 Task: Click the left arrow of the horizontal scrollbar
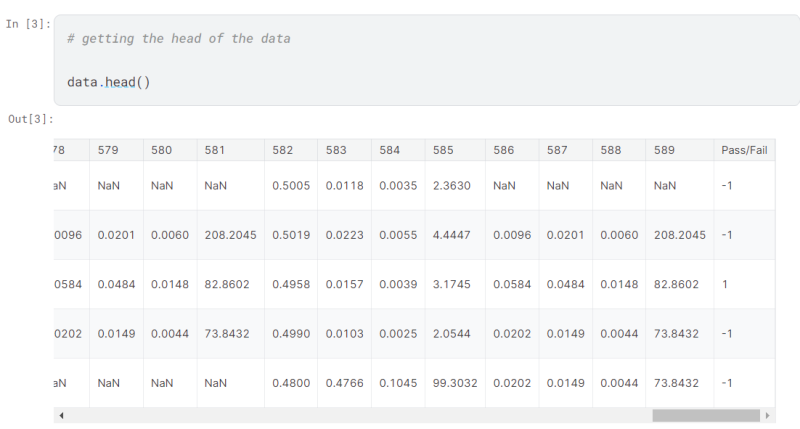point(61,415)
